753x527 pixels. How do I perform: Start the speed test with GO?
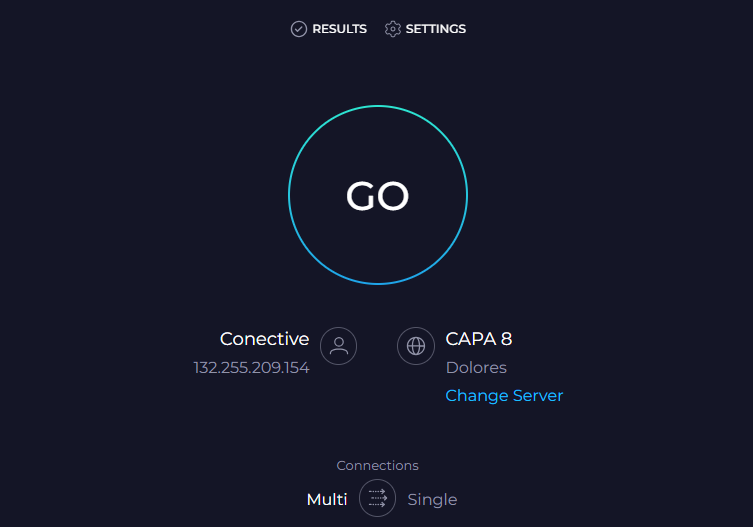[x=378, y=196]
